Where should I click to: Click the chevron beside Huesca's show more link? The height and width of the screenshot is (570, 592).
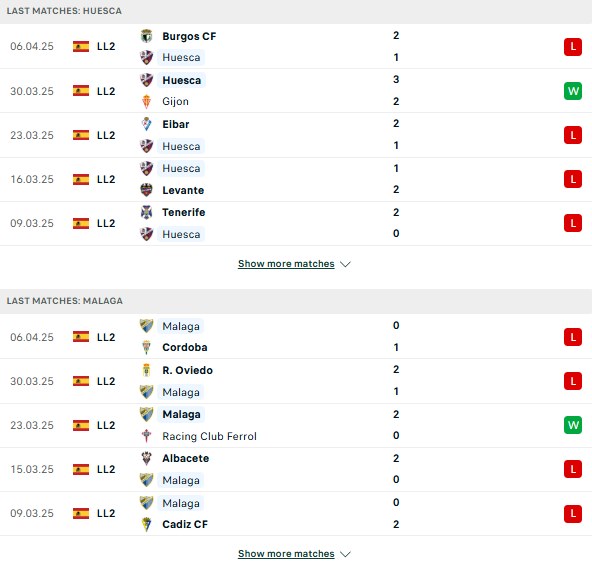(x=345, y=264)
